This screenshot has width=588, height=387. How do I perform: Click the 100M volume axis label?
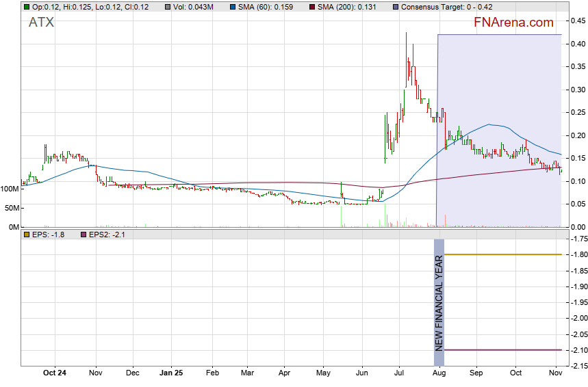(10, 189)
